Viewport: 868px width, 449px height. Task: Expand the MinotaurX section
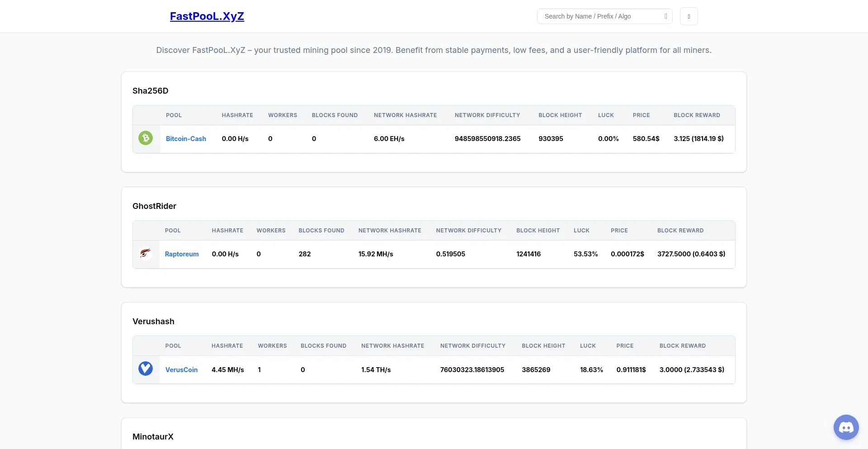tap(153, 437)
